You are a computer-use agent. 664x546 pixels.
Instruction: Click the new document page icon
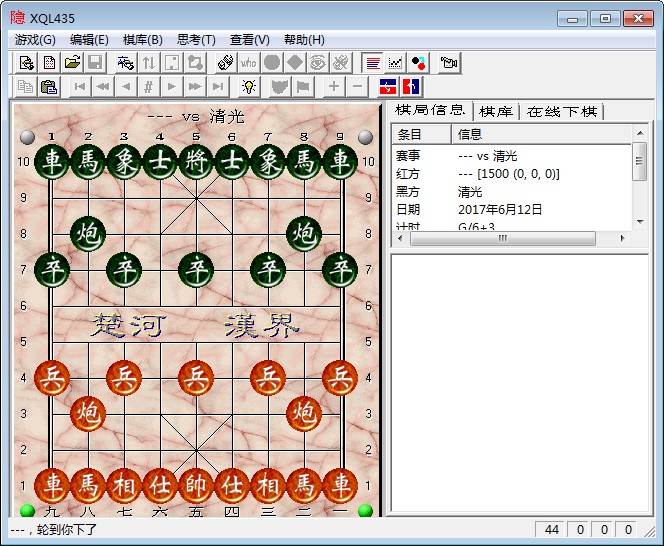(x=50, y=63)
